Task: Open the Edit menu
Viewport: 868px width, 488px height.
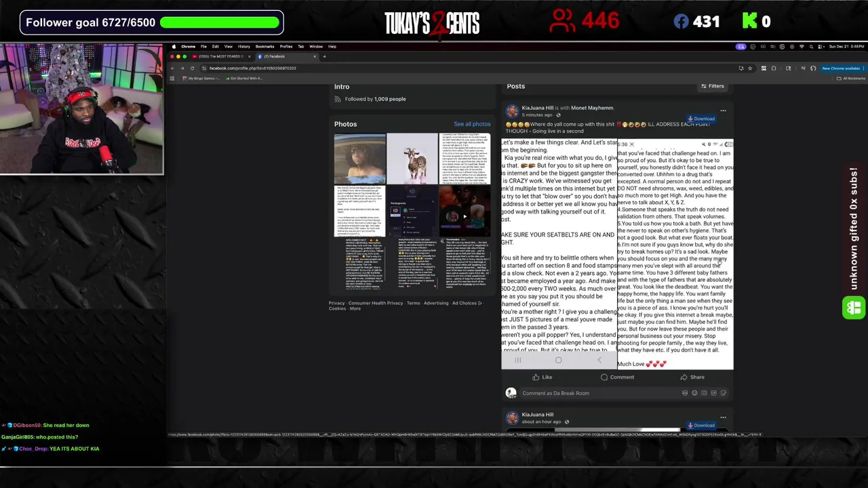Action: pyautogui.click(x=215, y=47)
